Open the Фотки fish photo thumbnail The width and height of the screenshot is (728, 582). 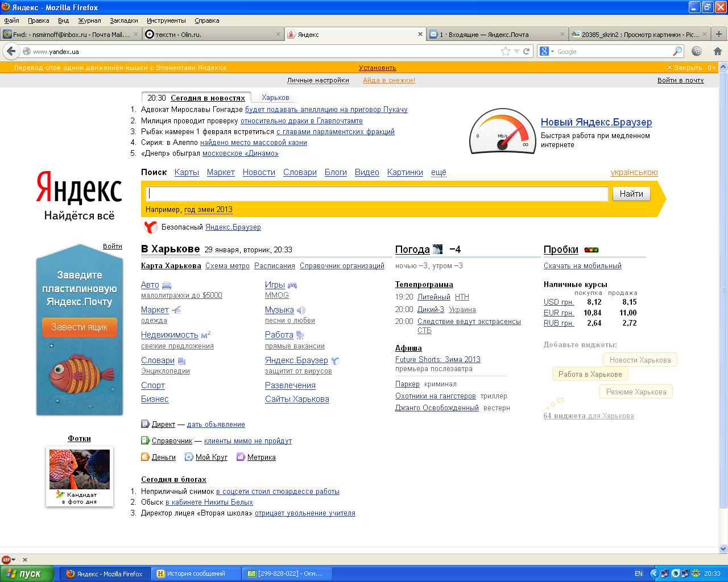click(x=80, y=469)
